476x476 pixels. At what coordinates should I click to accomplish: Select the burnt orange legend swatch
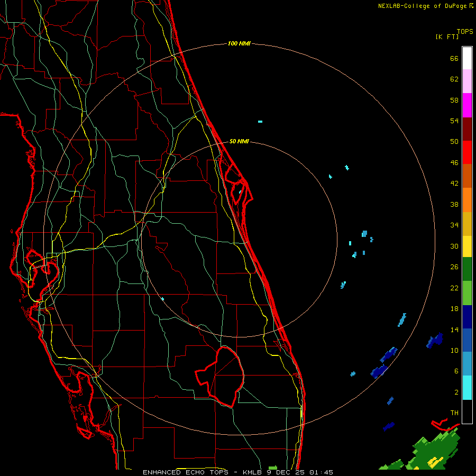click(x=467, y=176)
